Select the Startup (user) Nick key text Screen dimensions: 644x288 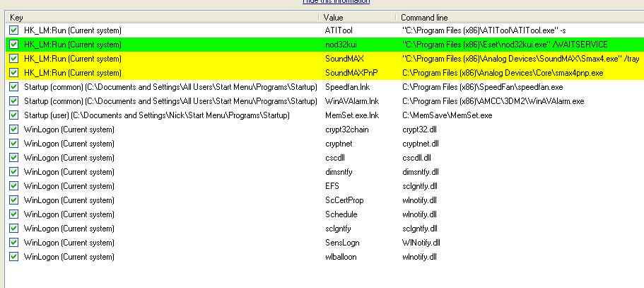157,115
